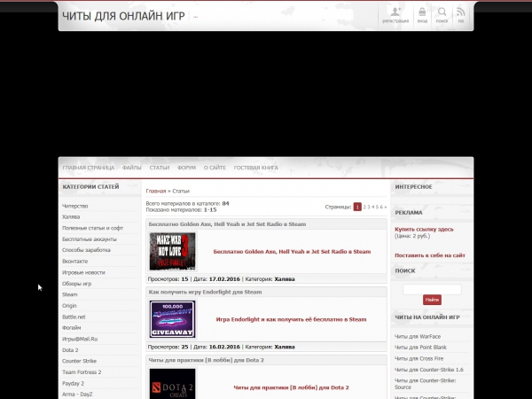532x399 pixels.
Task: Go to ГЛАВНАЯ СТРАНИЦА menu item
Action: pyautogui.click(x=88, y=168)
